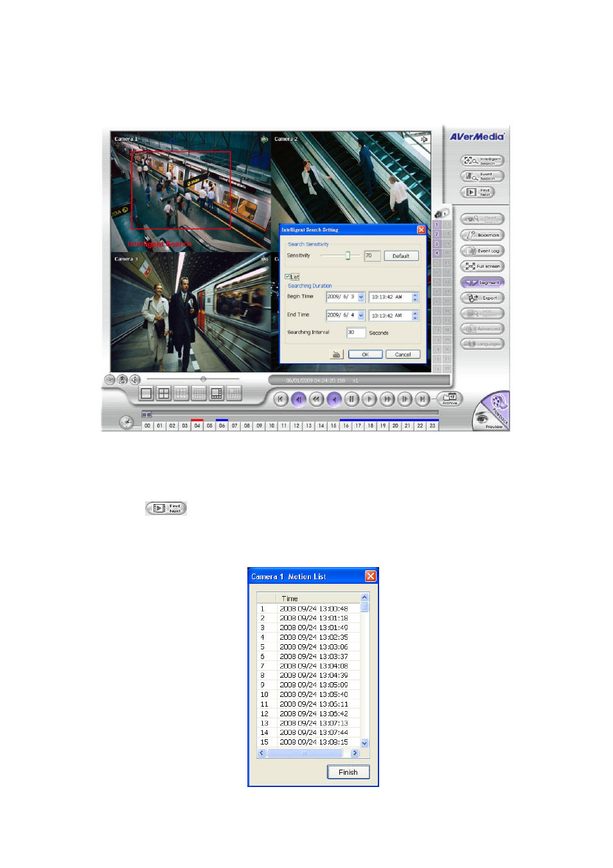The image size is (613, 868).
Task: Play the video in reverse
Action: (334, 399)
